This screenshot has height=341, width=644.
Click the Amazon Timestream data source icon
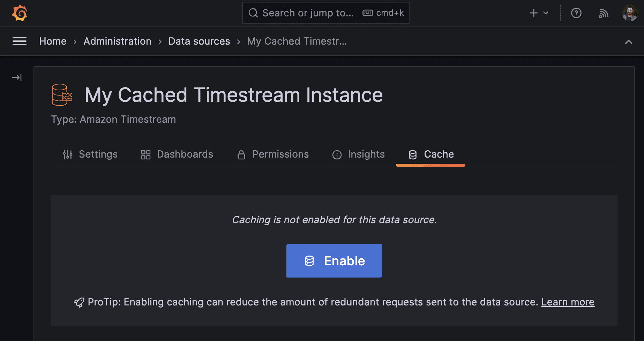click(61, 94)
